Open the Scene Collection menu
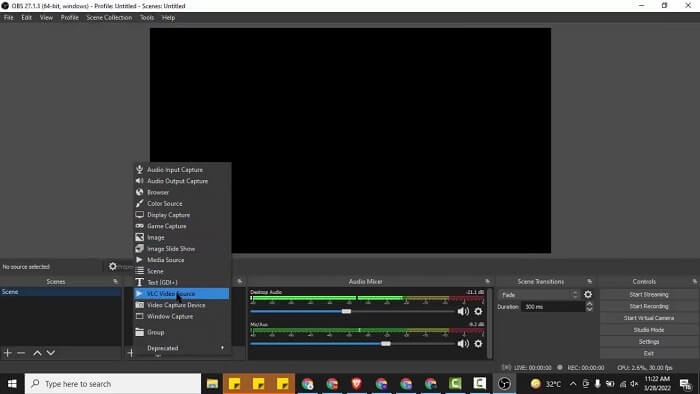Screen dimensions: 700x394 coord(109,18)
